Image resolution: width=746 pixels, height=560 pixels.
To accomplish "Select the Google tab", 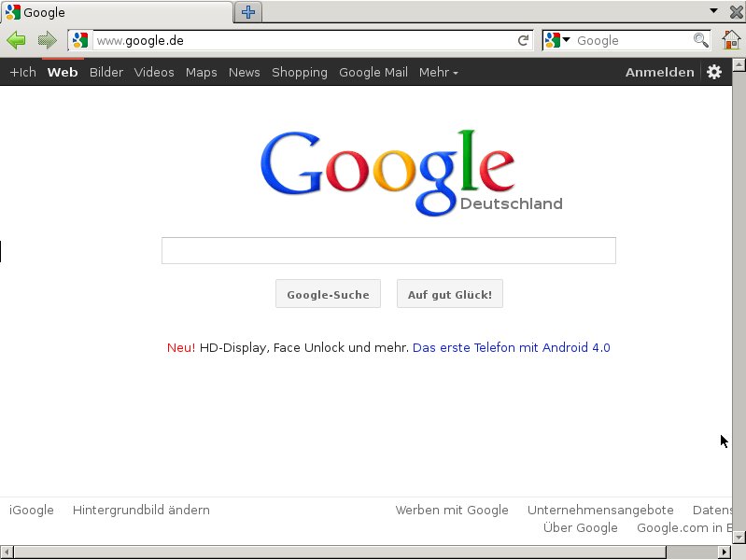I will (117, 12).
